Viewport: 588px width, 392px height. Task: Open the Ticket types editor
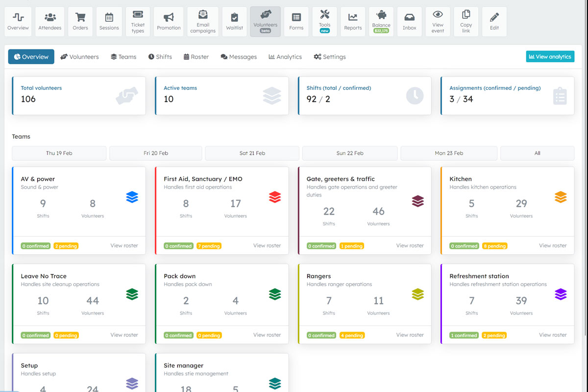click(x=138, y=21)
